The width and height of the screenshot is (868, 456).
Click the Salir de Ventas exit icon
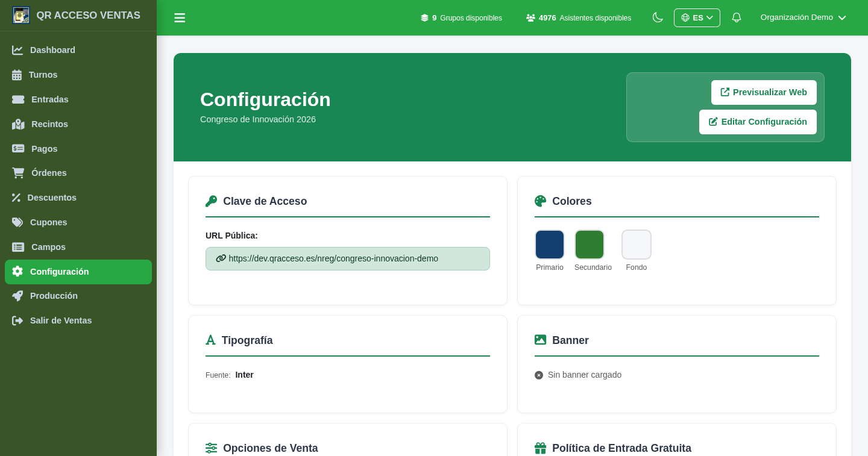(x=17, y=320)
